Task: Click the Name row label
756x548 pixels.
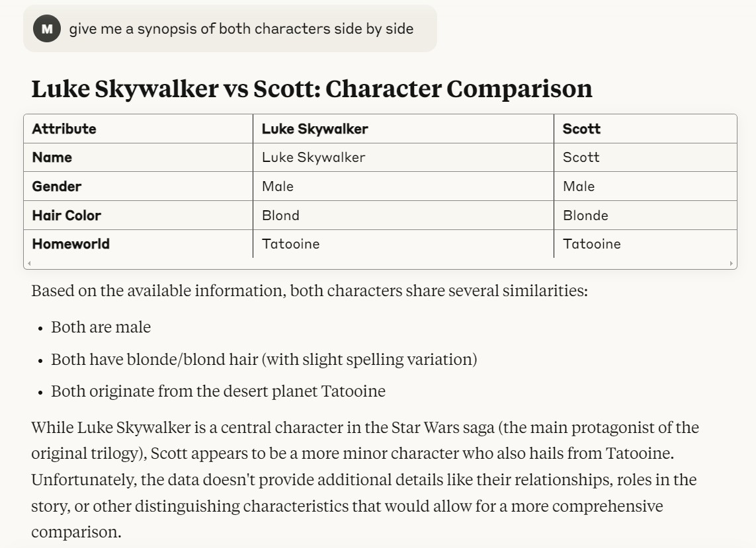Action: pos(52,157)
